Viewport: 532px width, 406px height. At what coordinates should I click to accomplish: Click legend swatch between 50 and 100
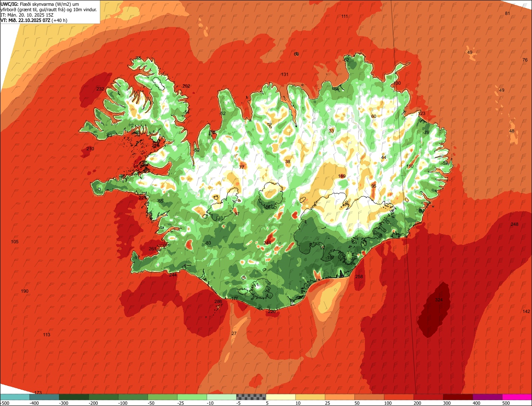369,396
